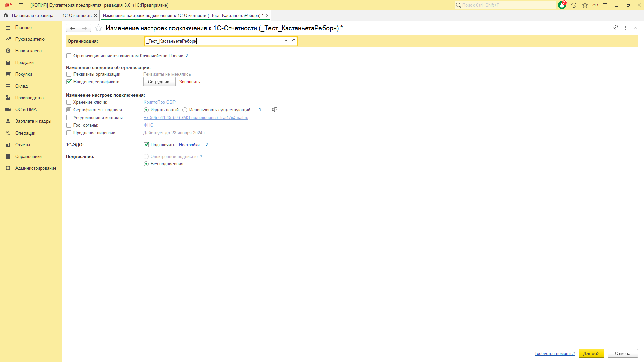644x362 pixels.
Task: Click the scales icon near certificate
Action: pos(275,109)
